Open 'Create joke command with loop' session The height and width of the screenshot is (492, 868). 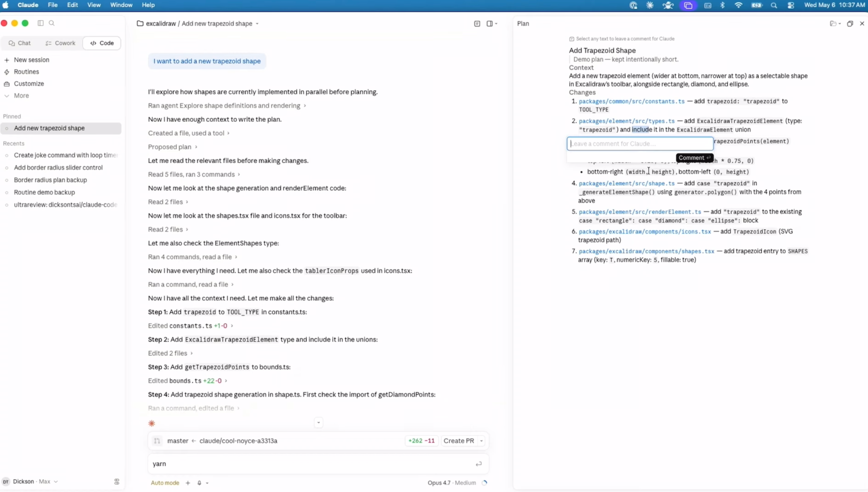61,156
